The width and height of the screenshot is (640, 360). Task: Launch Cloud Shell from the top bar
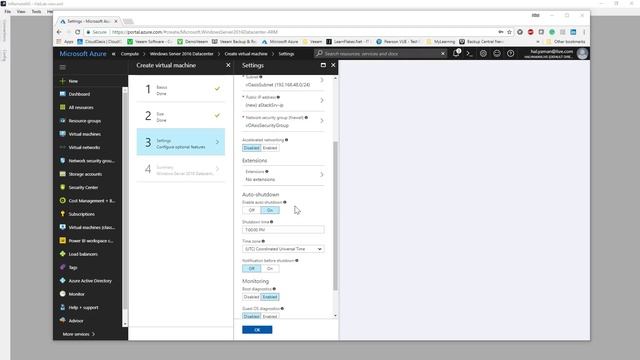click(x=469, y=53)
